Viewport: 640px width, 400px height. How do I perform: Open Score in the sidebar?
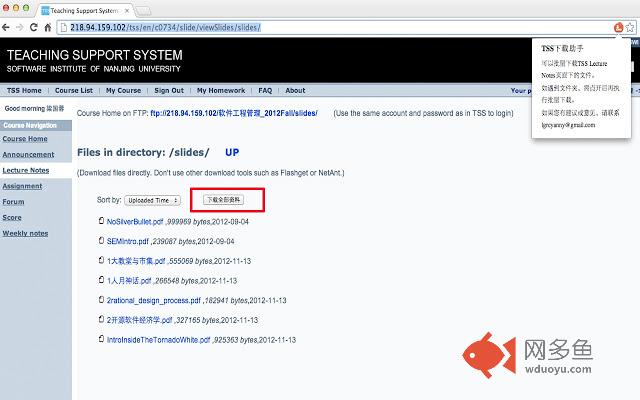coord(12,218)
